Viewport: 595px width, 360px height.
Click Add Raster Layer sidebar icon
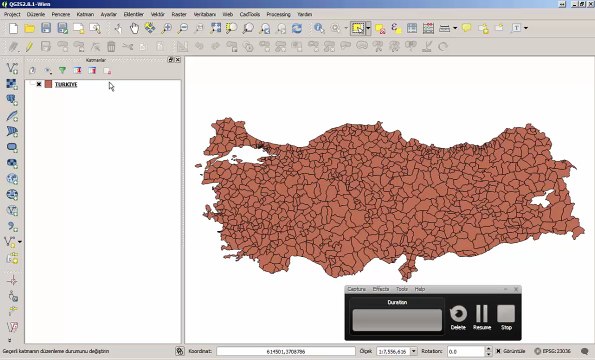click(x=12, y=84)
